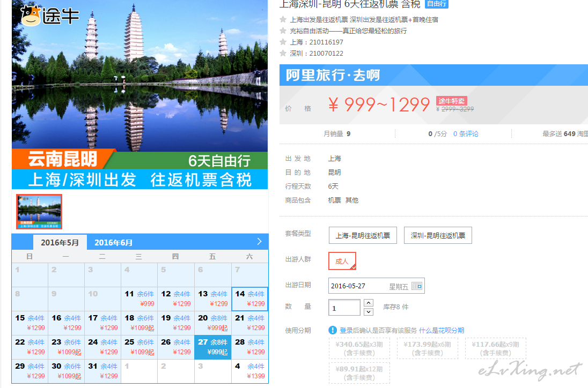Select the 上海-昆明往返机票 package option

[x=363, y=235]
